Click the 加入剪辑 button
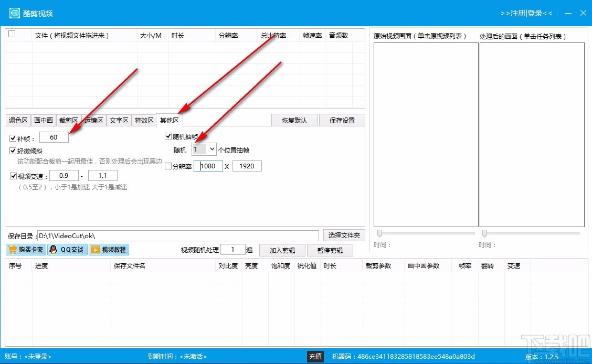This screenshot has height=364, width=592. 282,251
